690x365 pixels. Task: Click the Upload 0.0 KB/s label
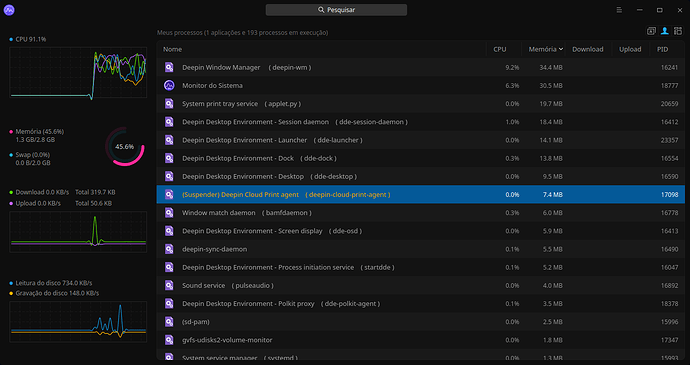coord(38,203)
